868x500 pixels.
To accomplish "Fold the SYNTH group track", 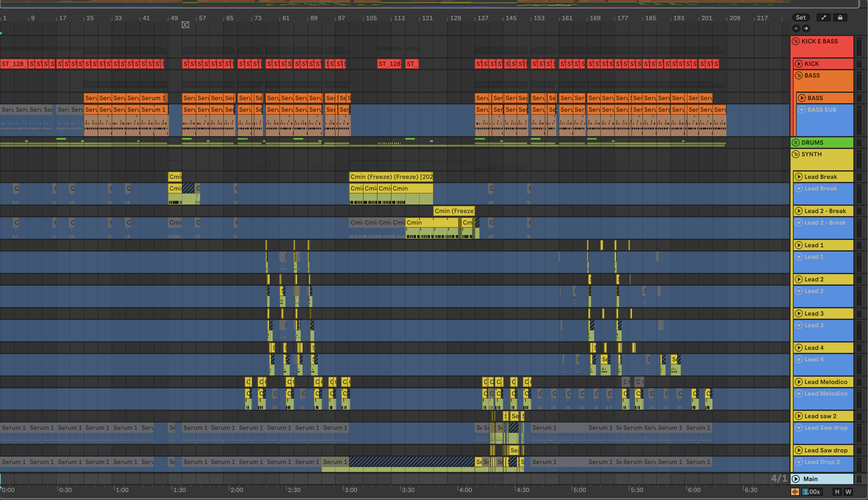I will click(796, 154).
